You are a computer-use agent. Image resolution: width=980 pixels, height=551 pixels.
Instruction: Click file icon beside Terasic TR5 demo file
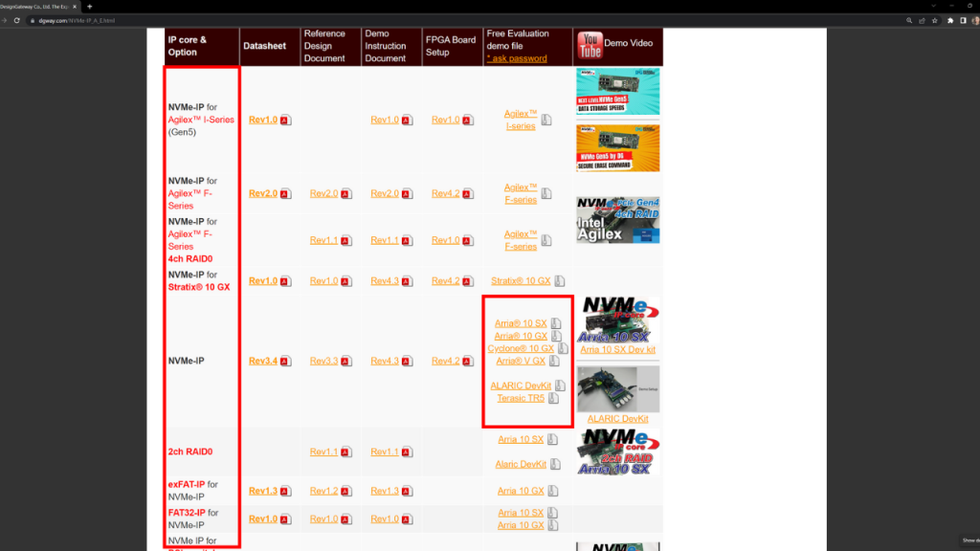point(554,398)
